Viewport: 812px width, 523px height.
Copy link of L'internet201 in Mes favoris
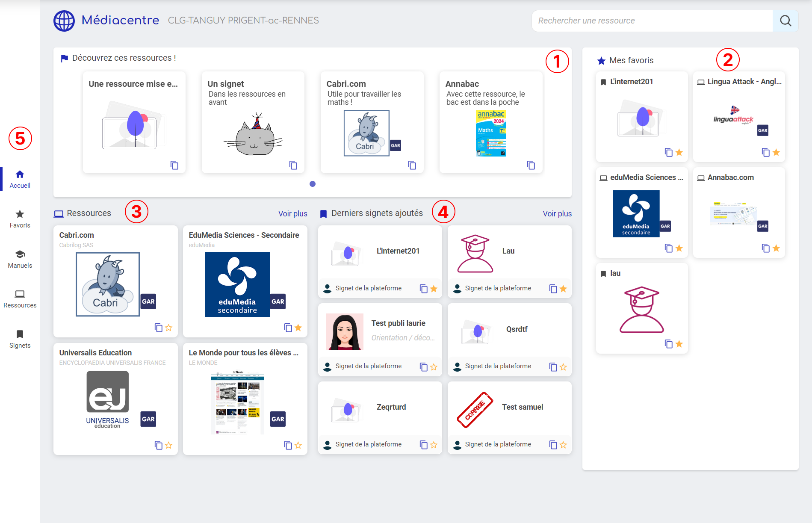tap(669, 152)
